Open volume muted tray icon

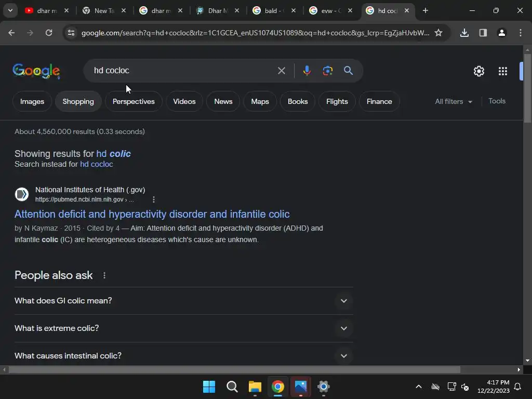point(465,387)
